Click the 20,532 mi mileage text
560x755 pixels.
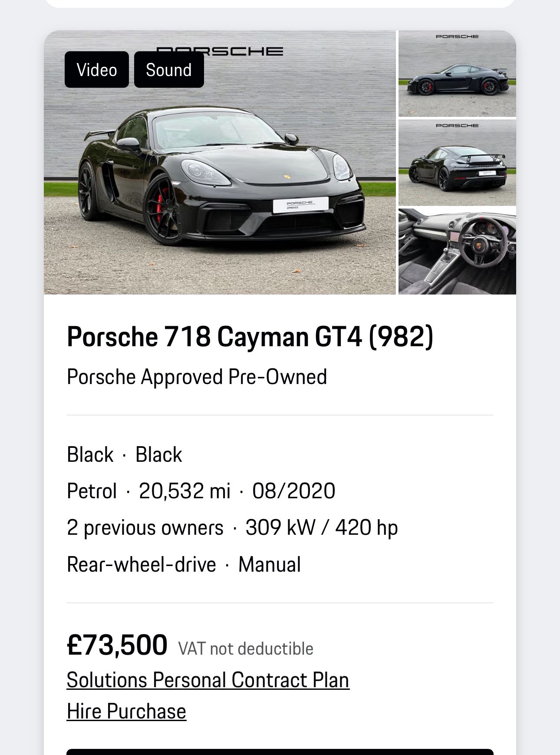pyautogui.click(x=184, y=491)
